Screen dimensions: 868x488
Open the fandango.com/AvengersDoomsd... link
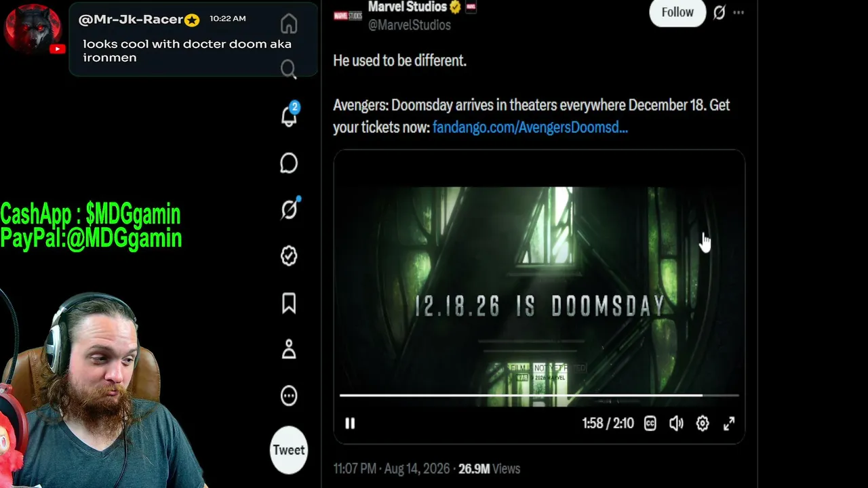[x=530, y=127]
